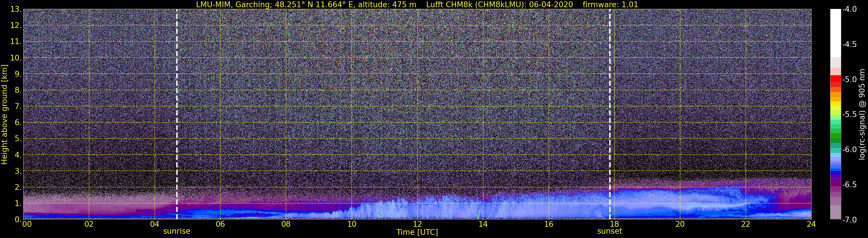Click the '1.' height axis tick label
Viewport: 868px width, 238px height.
pyautogui.click(x=18, y=203)
